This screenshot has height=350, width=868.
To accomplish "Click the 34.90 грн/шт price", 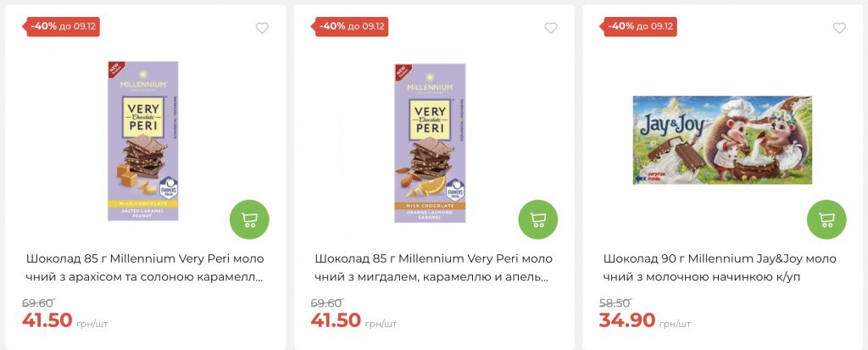I will [x=627, y=320].
